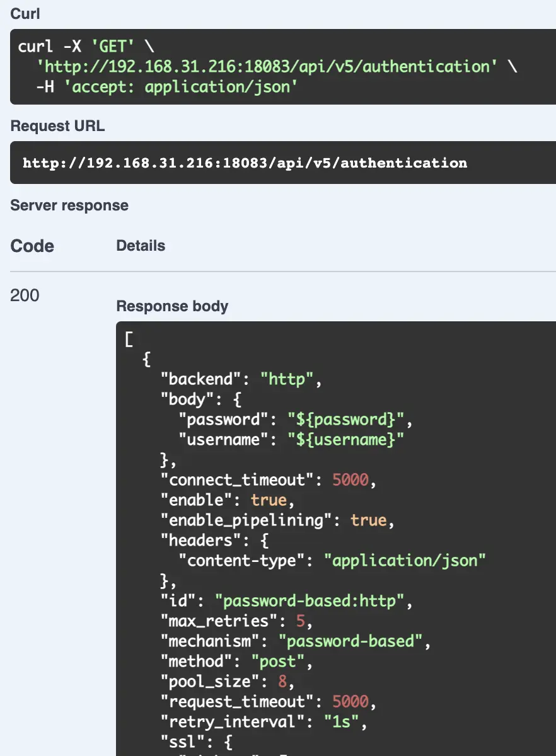Click the Code column header
Viewport: 556px width, 756px height.
click(x=32, y=246)
